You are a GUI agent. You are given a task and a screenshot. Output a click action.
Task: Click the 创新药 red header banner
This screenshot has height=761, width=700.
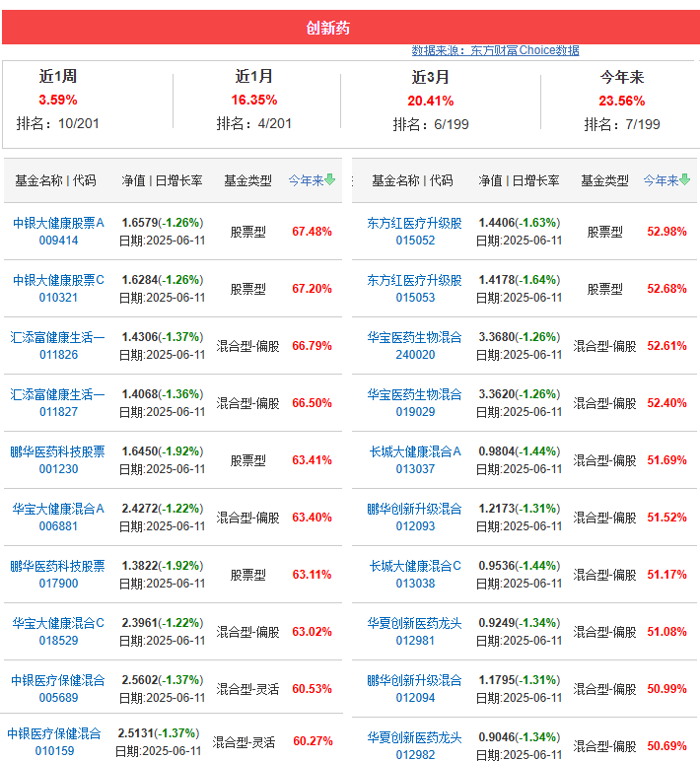[x=350, y=28]
